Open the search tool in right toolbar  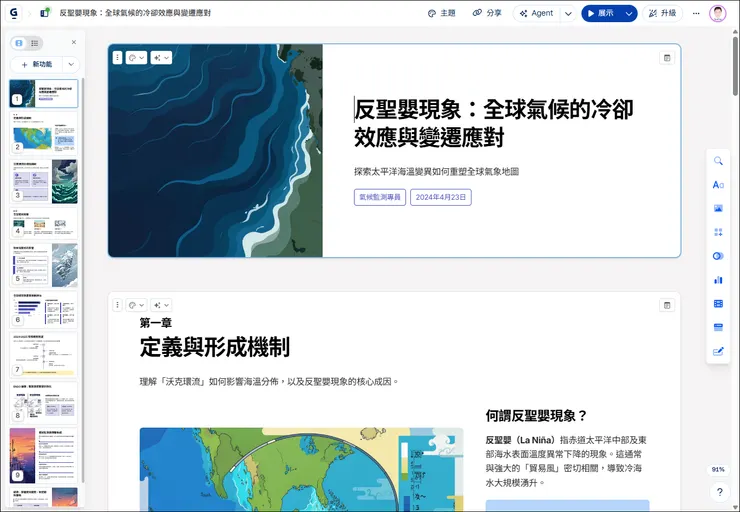pos(718,161)
